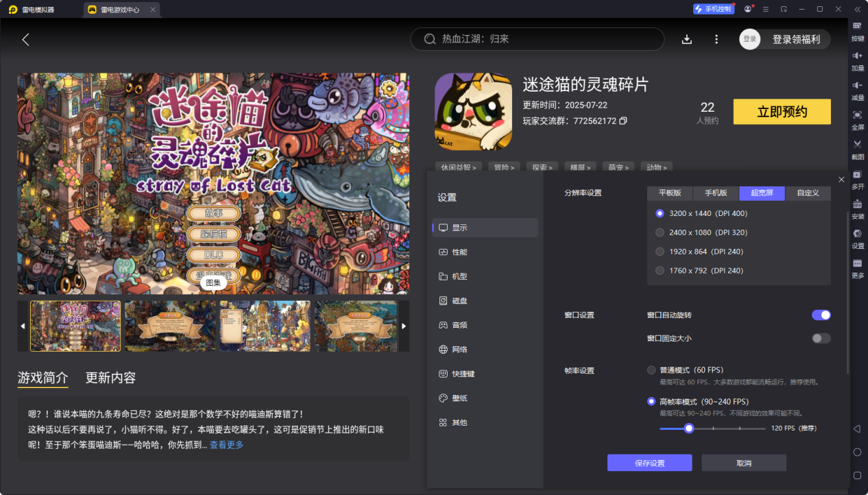The image size is (868, 495).
Task: Turn off 窗口自动旋转 toggle
Action: [x=821, y=315]
